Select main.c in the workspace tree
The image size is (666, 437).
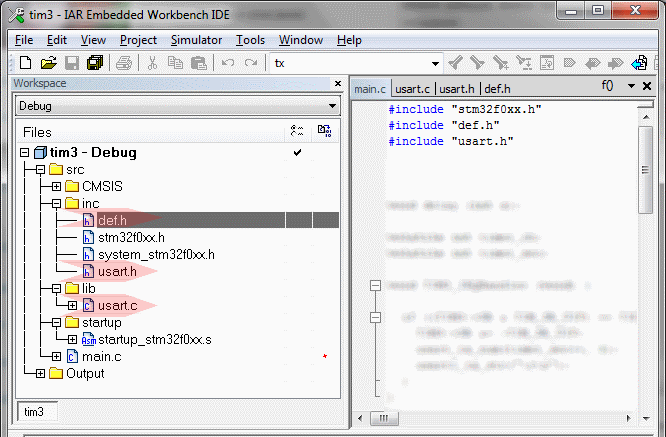tap(102, 356)
